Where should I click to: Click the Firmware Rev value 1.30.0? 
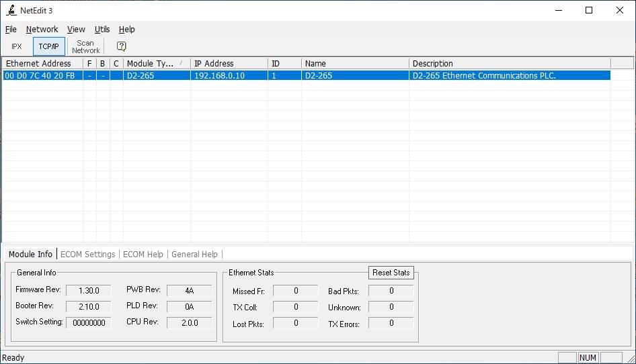click(89, 291)
